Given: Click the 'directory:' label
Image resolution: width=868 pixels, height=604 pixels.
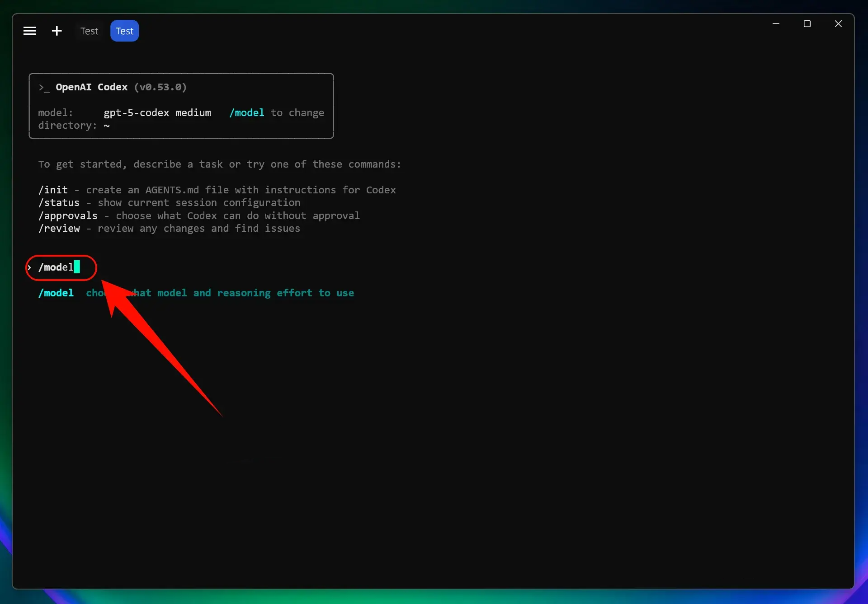Looking at the screenshot, I should point(67,125).
